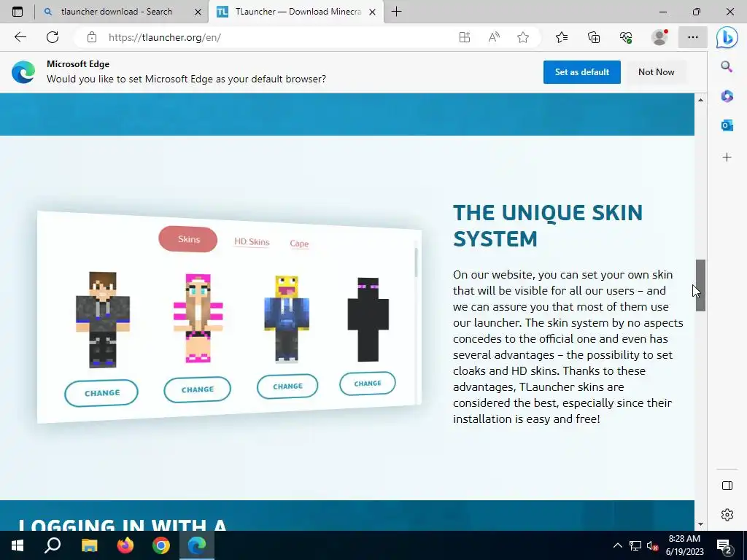The width and height of the screenshot is (747, 560).
Task: Open the muted volume tray icon
Action: [x=652, y=545]
